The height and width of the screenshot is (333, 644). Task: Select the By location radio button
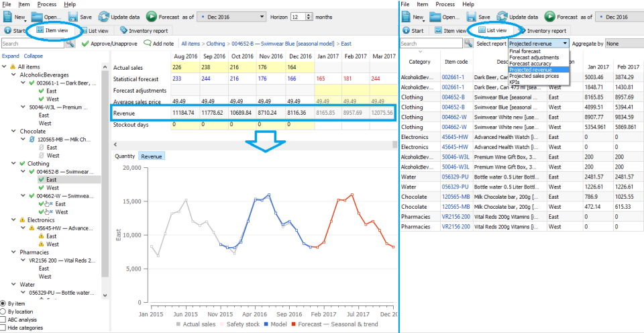3,312
